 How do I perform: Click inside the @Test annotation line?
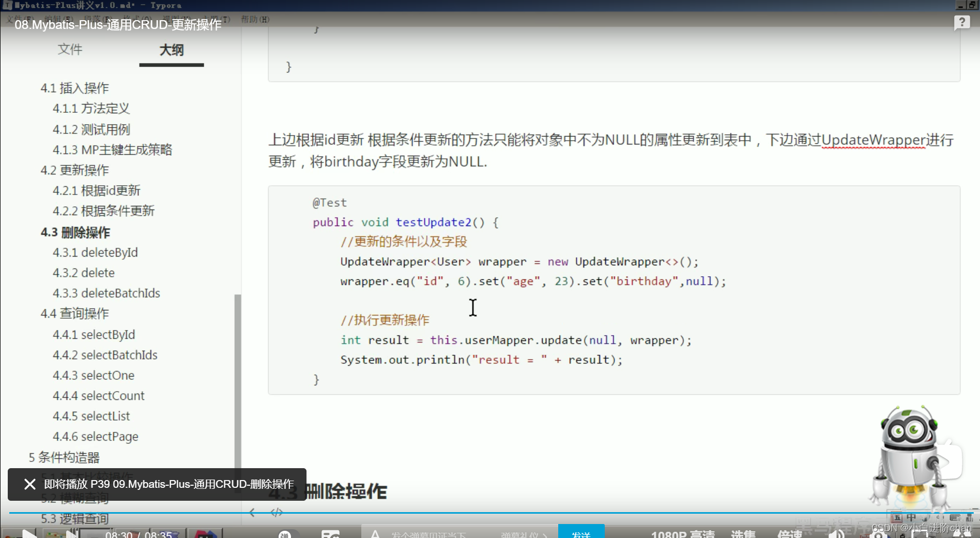click(x=329, y=203)
